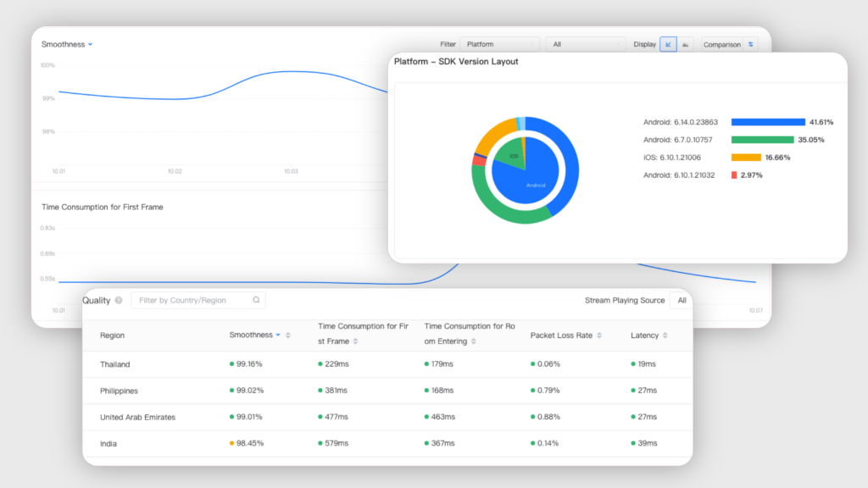Open the Smoothness column dropdown in the table

point(278,335)
